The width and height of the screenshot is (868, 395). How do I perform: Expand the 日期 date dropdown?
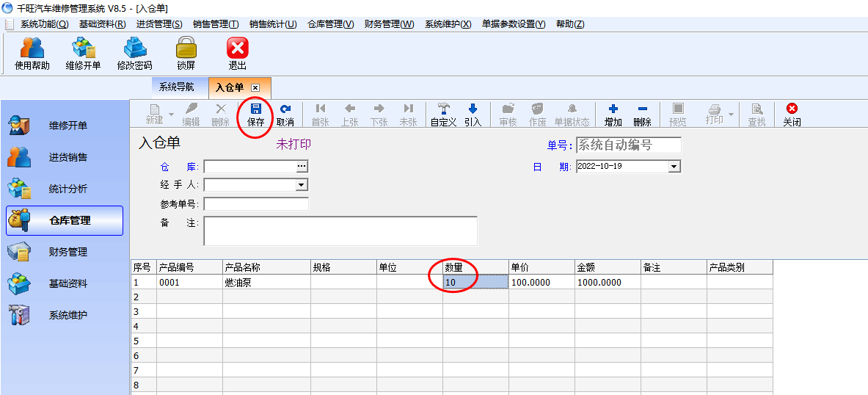tap(674, 166)
